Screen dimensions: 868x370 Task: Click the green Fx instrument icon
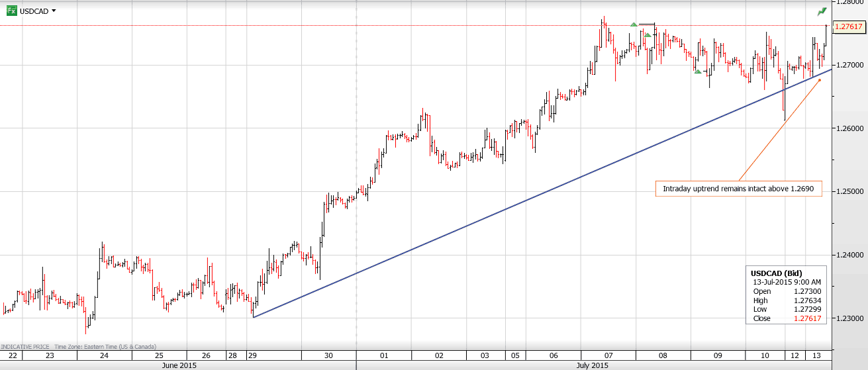point(11,11)
